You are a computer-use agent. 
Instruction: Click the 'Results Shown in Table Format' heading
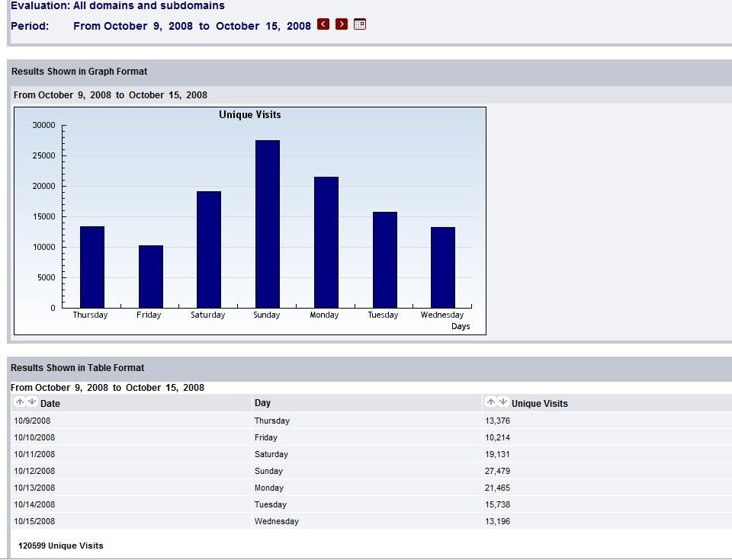[78, 368]
